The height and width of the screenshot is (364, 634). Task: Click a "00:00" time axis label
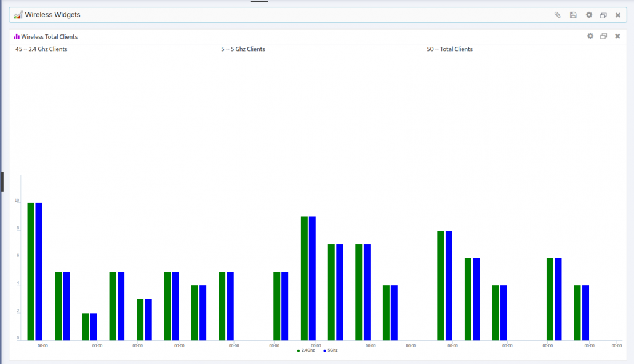pos(42,346)
